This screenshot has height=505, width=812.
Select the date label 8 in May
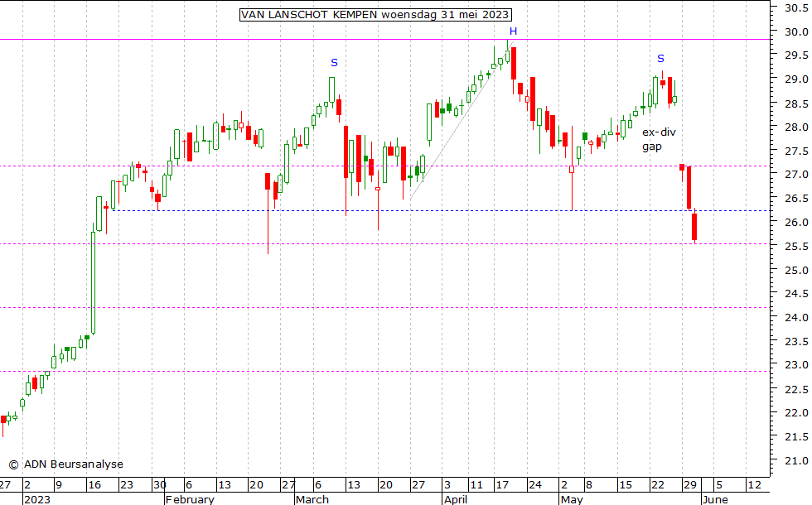click(589, 485)
